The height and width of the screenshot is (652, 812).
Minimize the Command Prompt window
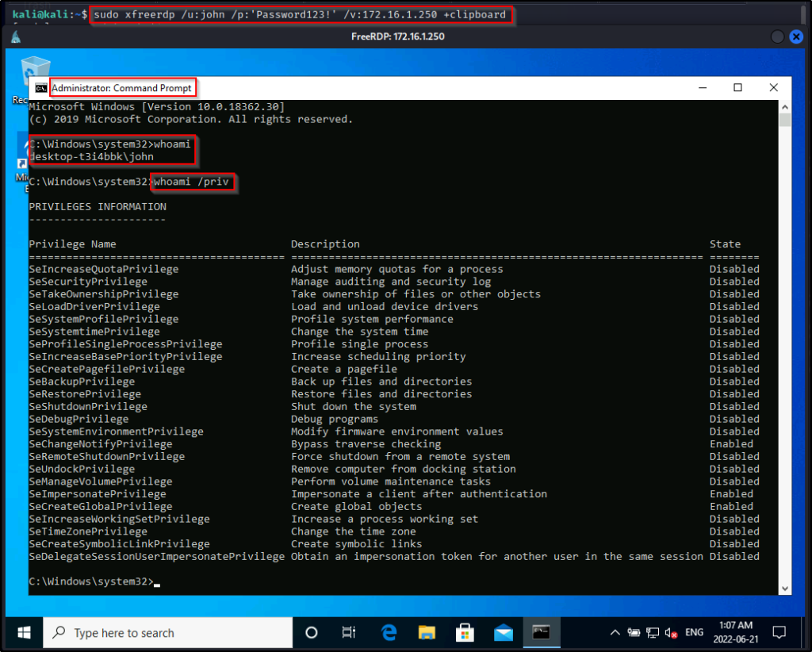point(703,88)
